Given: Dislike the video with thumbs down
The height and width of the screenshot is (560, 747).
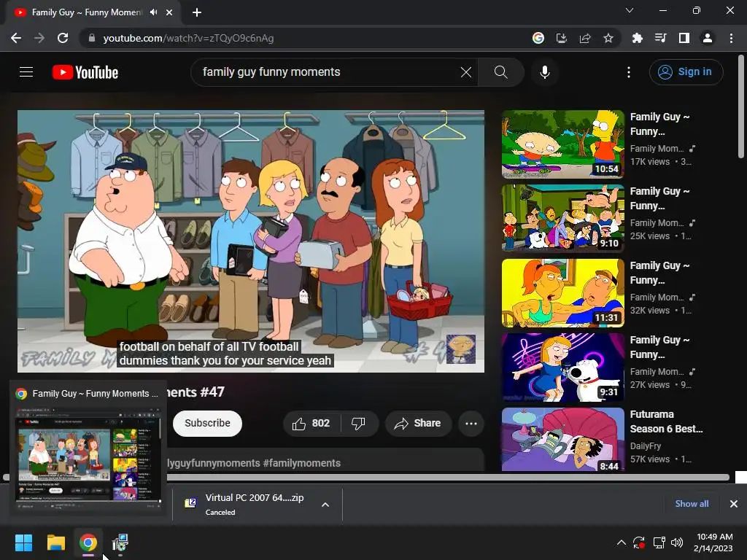Looking at the screenshot, I should pyautogui.click(x=358, y=424).
